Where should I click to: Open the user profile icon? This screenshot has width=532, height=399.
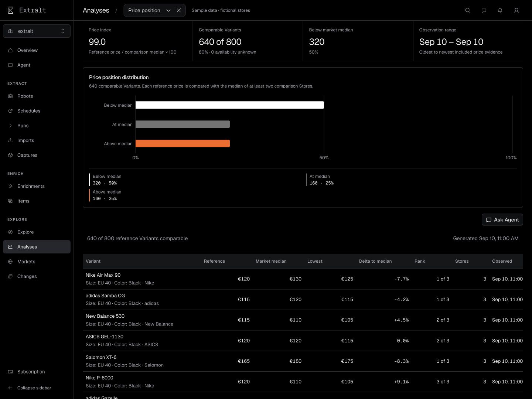pyautogui.click(x=516, y=10)
